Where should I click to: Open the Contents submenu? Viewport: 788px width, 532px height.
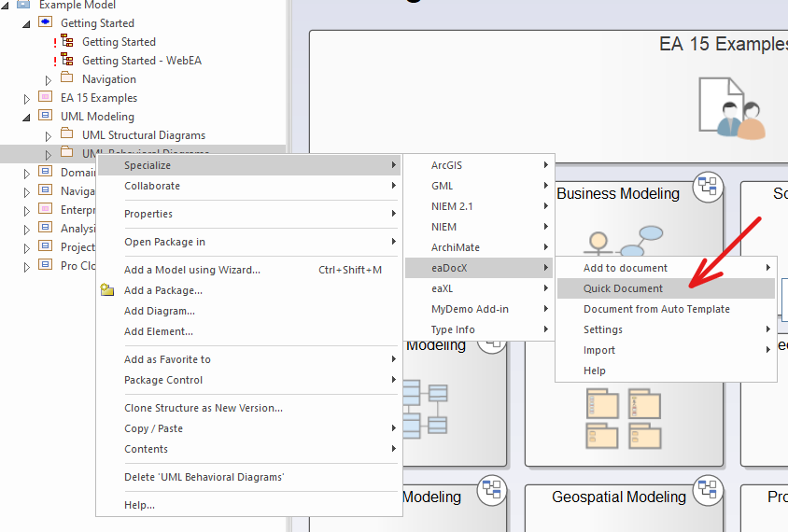[x=249, y=450]
